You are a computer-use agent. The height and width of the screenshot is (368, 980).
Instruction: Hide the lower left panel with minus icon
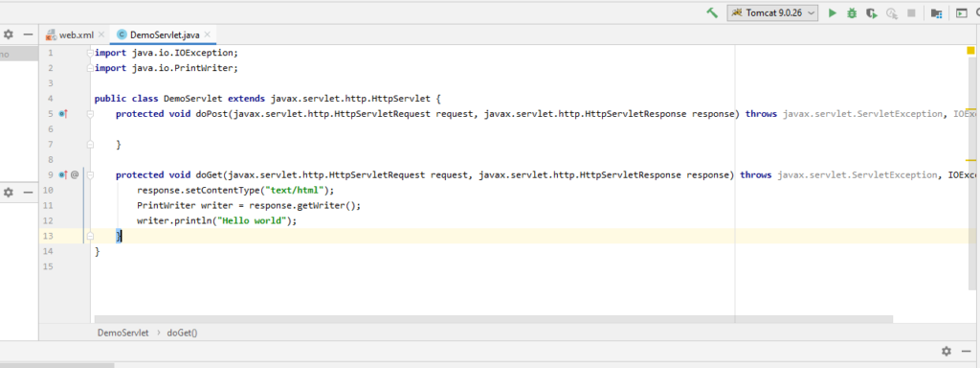[x=28, y=193]
